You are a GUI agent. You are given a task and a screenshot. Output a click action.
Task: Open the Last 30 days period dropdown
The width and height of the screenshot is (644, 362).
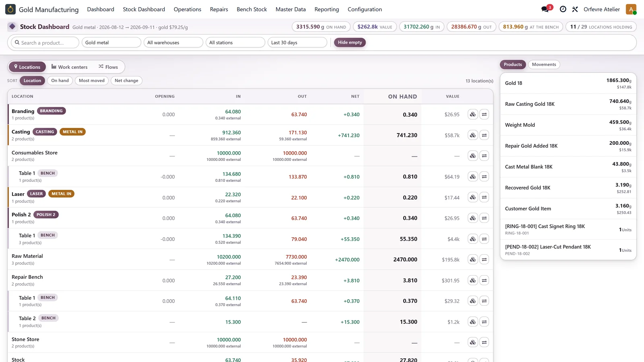[x=297, y=42]
